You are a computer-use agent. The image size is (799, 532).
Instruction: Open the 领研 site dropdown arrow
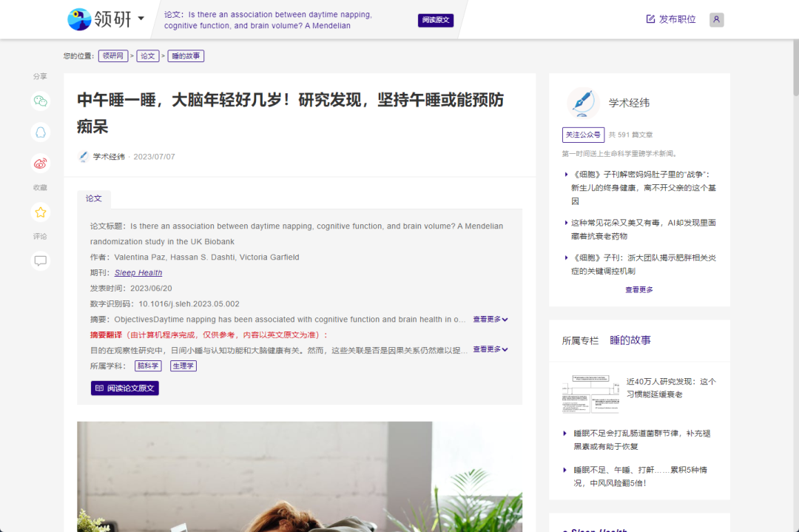[x=141, y=18]
